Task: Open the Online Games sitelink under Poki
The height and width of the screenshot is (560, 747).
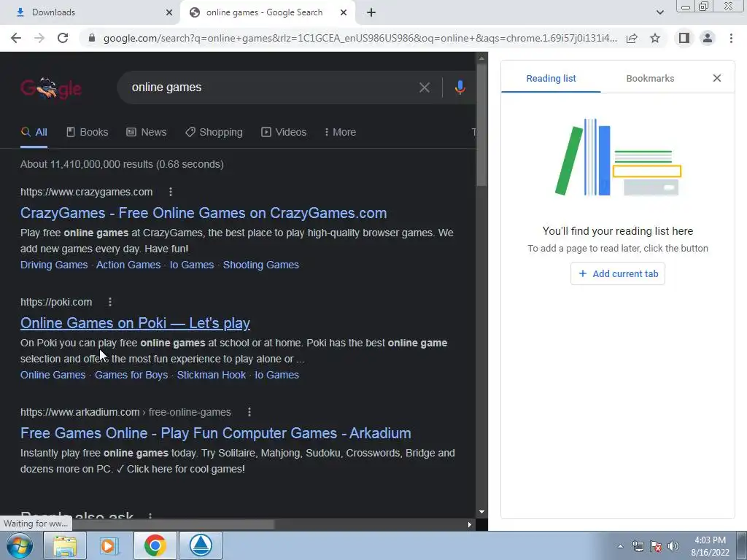Action: point(53,375)
